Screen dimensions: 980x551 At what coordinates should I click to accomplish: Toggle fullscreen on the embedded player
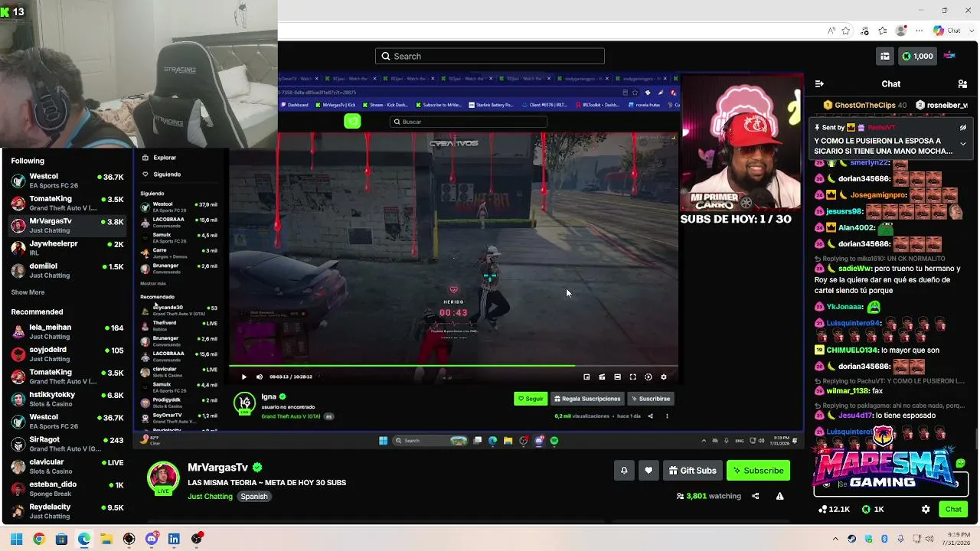tap(632, 377)
